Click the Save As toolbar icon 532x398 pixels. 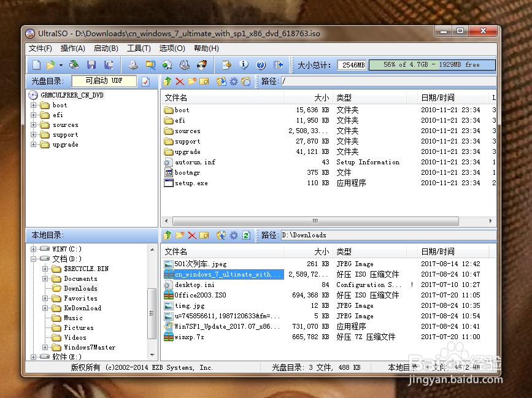tap(109, 65)
